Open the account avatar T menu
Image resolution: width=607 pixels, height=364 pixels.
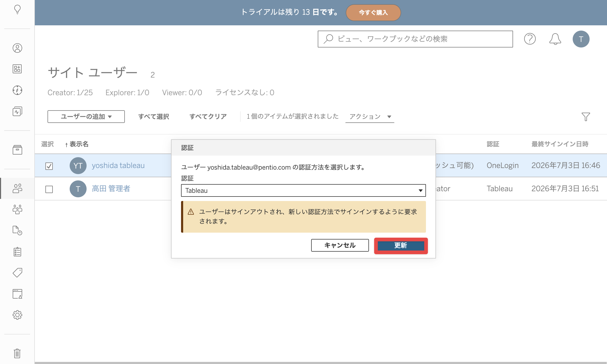[x=581, y=39]
